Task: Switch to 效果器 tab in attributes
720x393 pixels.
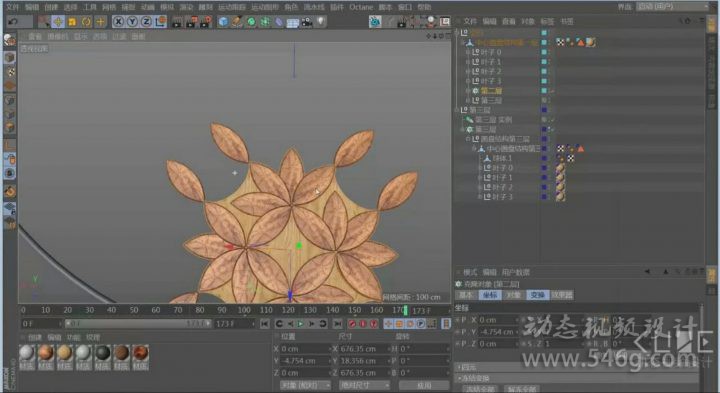Action: tap(562, 295)
